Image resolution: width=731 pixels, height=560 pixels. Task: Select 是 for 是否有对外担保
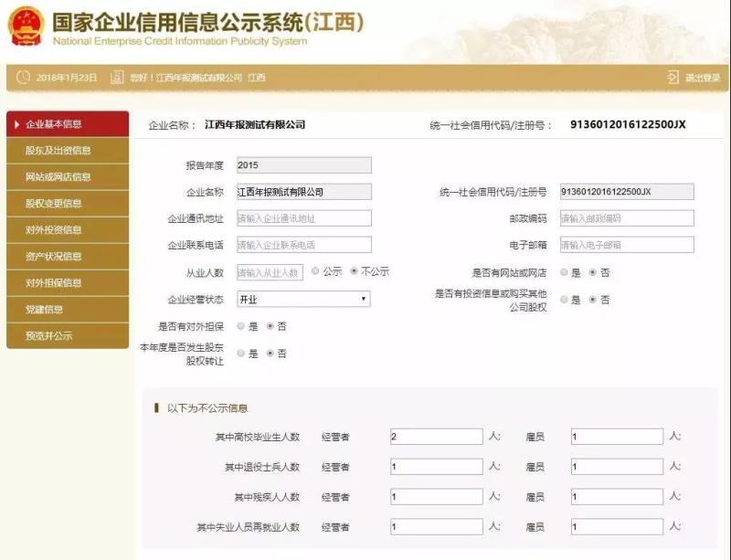coord(241,325)
